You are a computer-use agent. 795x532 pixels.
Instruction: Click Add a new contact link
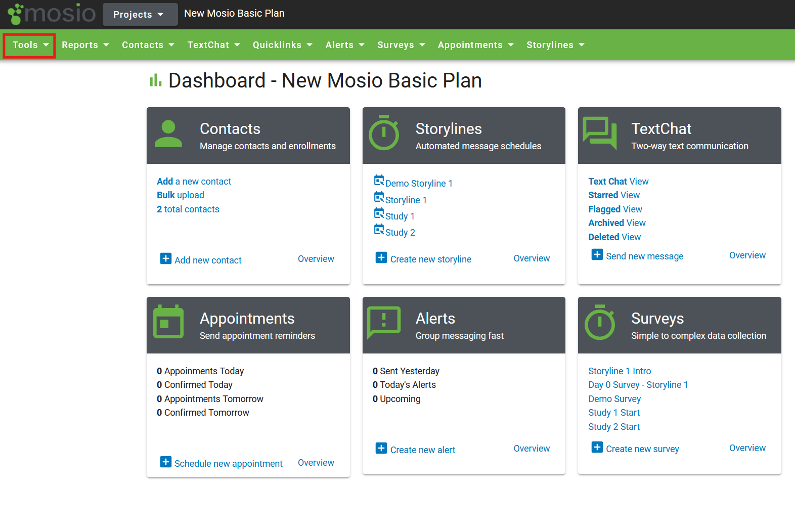(x=194, y=182)
